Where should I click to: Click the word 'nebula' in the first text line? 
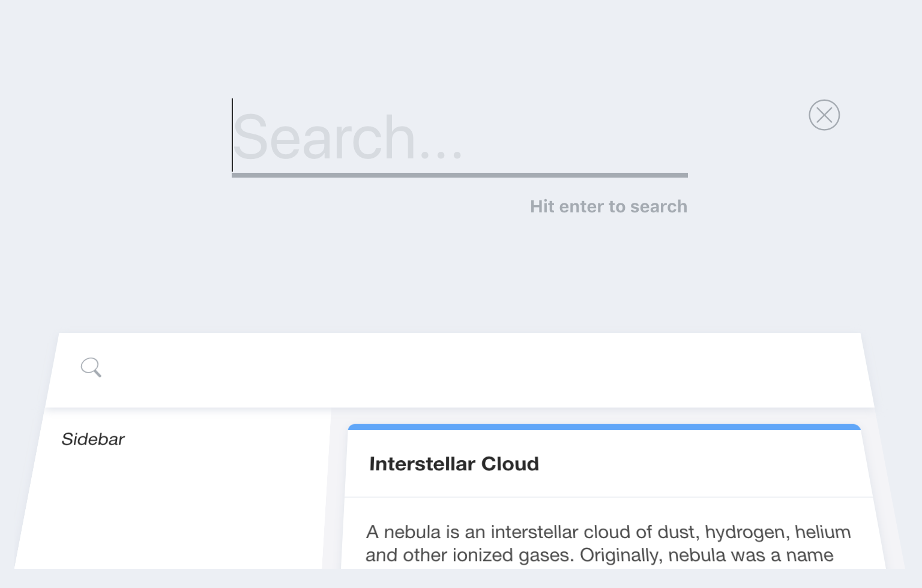pyautogui.click(x=412, y=532)
